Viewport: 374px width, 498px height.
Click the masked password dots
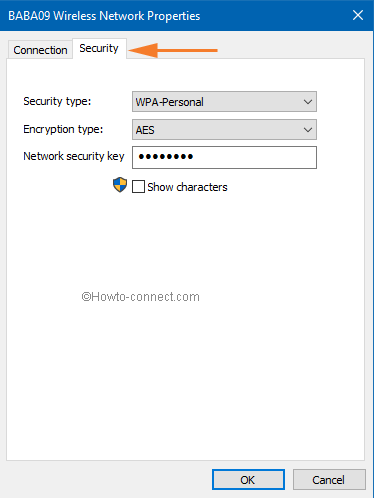pyautogui.click(x=166, y=157)
